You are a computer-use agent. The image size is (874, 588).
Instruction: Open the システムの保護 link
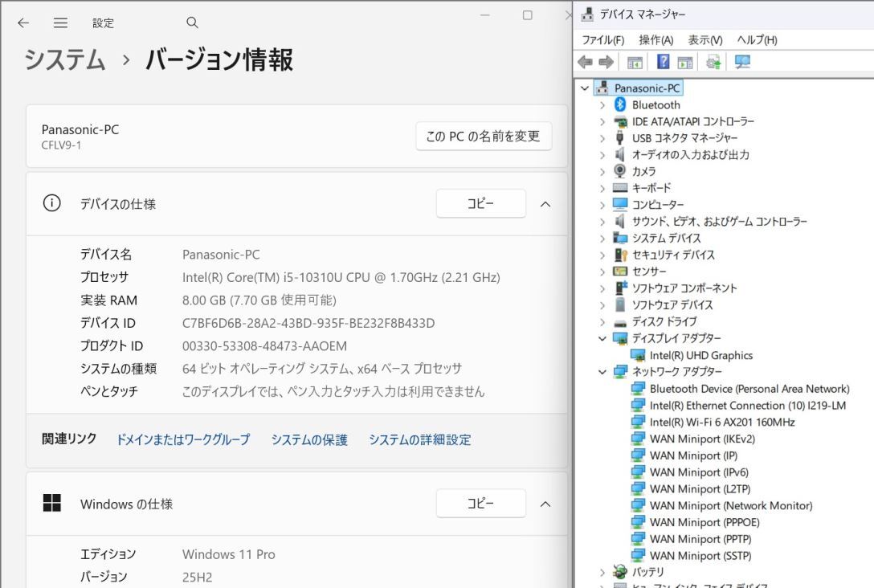308,439
